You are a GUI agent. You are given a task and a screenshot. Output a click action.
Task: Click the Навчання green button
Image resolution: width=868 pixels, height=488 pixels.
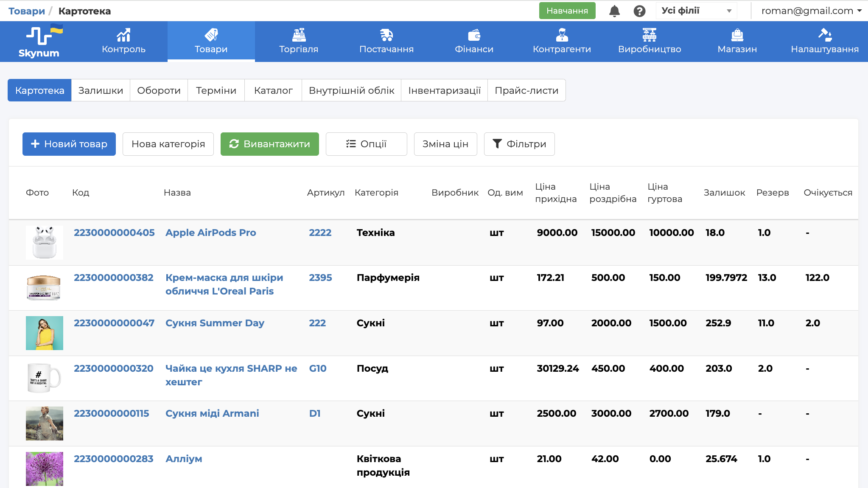(567, 11)
